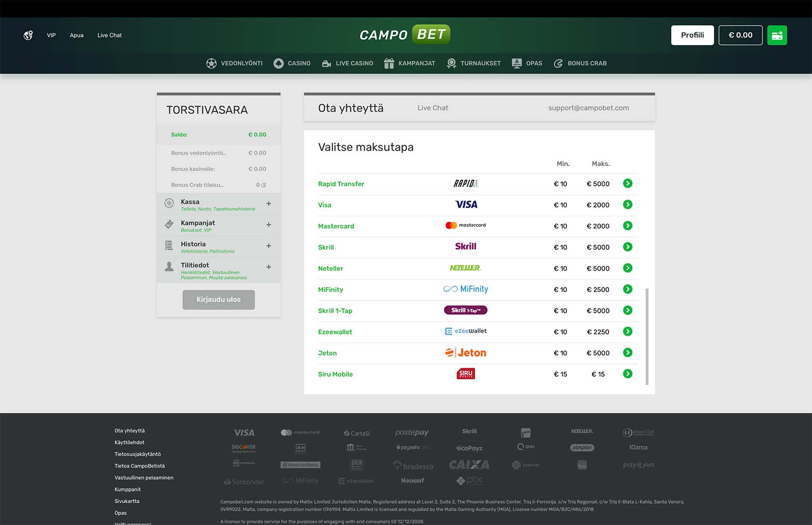Click the MiFinity logo
This screenshot has height=525, width=812.
pyautogui.click(x=465, y=289)
